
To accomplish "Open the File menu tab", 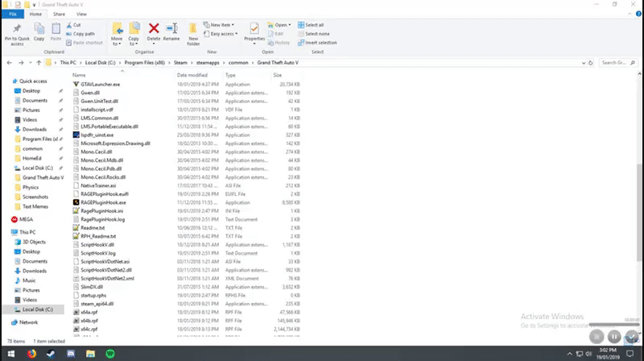I will click(x=13, y=14).
